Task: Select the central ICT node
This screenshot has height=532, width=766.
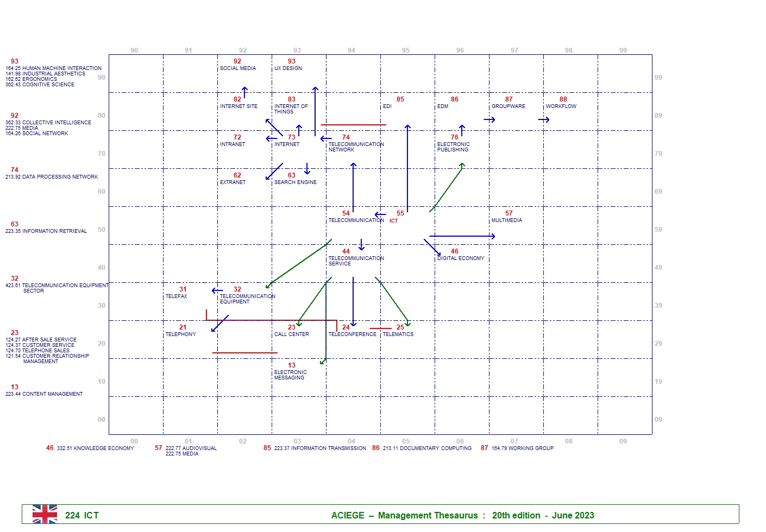Action: [x=394, y=220]
